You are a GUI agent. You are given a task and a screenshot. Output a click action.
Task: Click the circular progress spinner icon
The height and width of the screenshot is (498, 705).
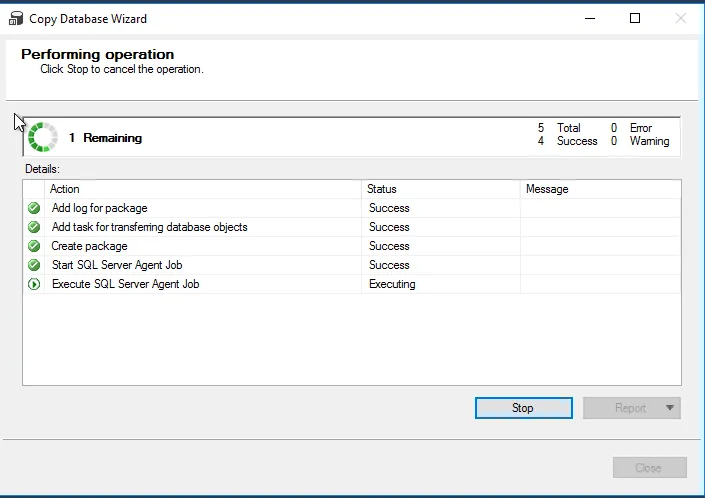click(43, 137)
